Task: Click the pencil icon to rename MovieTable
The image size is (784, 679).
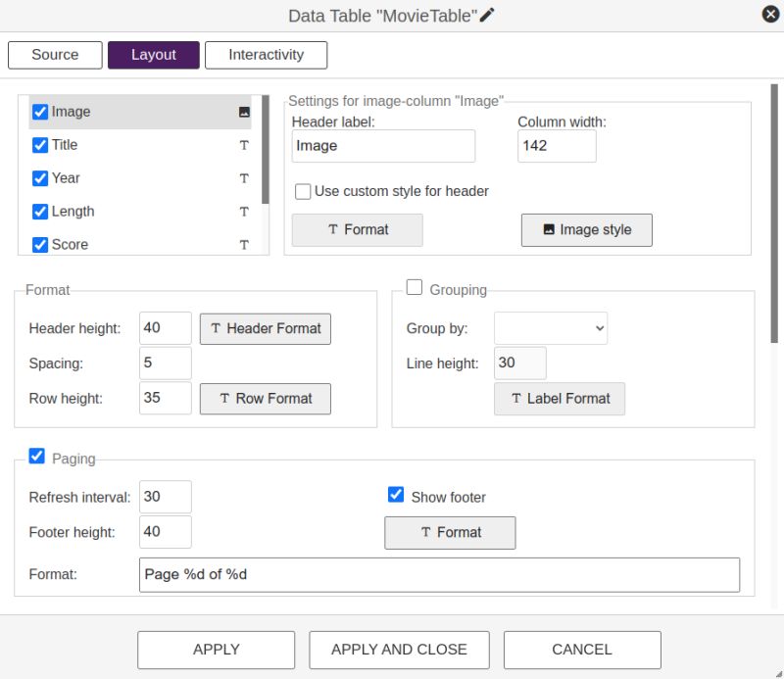Action: [485, 14]
